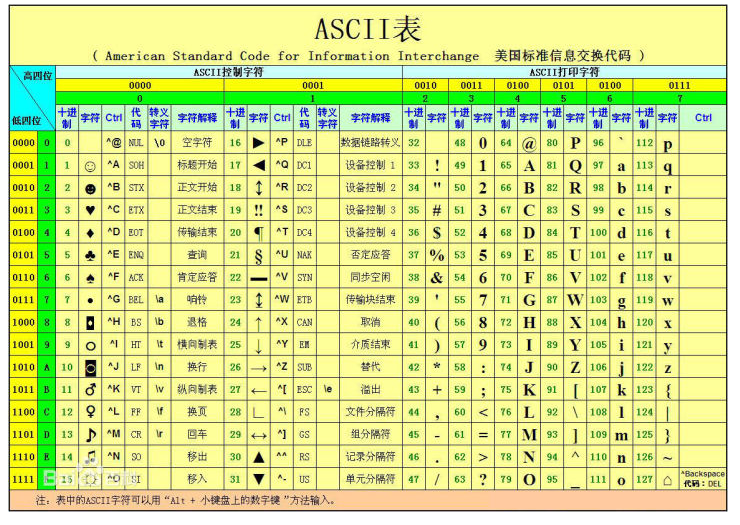Click the right-pointing triangle for decimal 16

[258, 143]
